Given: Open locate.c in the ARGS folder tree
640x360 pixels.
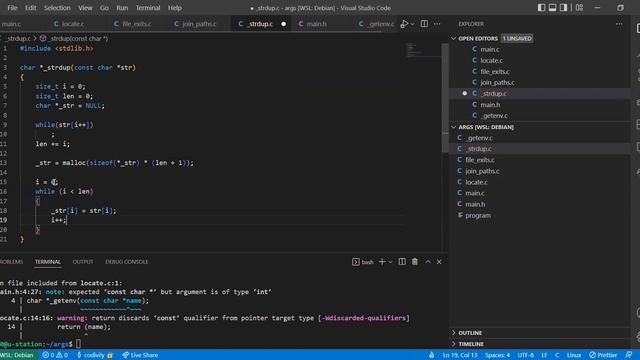Looking at the screenshot, I should pyautogui.click(x=540, y=182).
